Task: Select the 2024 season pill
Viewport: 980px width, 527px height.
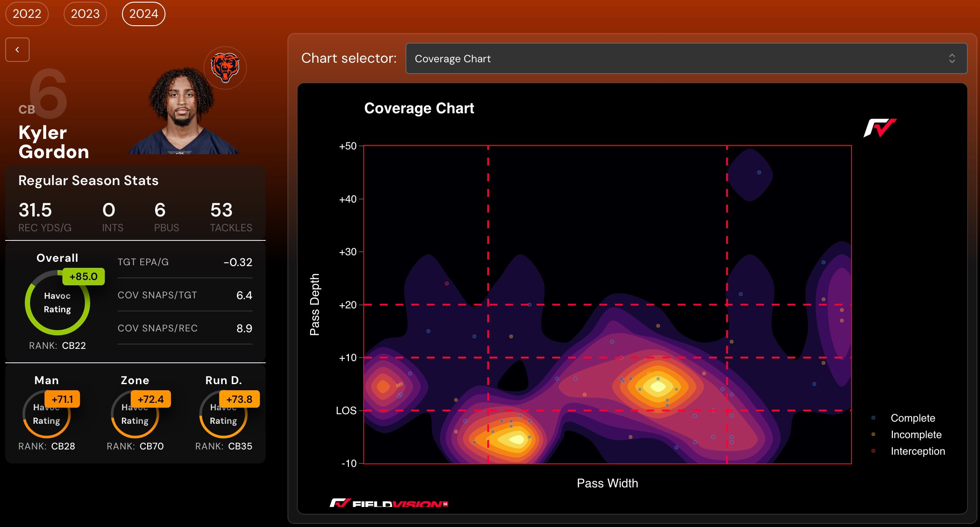Action: 144,14
